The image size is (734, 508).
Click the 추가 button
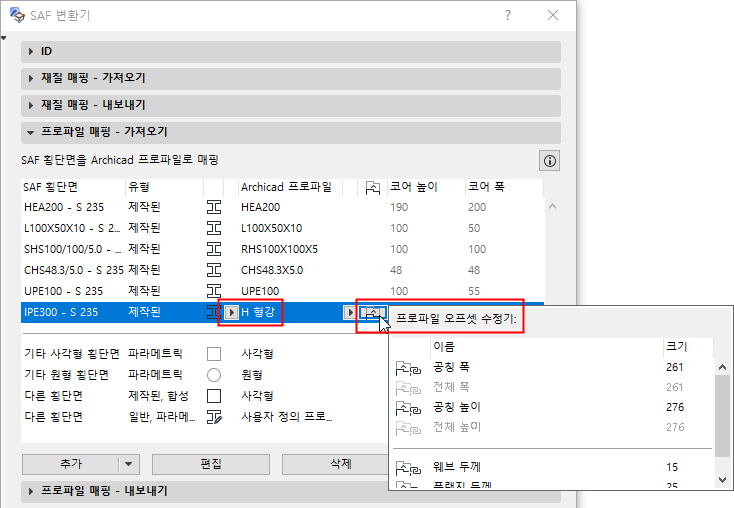pyautogui.click(x=71, y=464)
